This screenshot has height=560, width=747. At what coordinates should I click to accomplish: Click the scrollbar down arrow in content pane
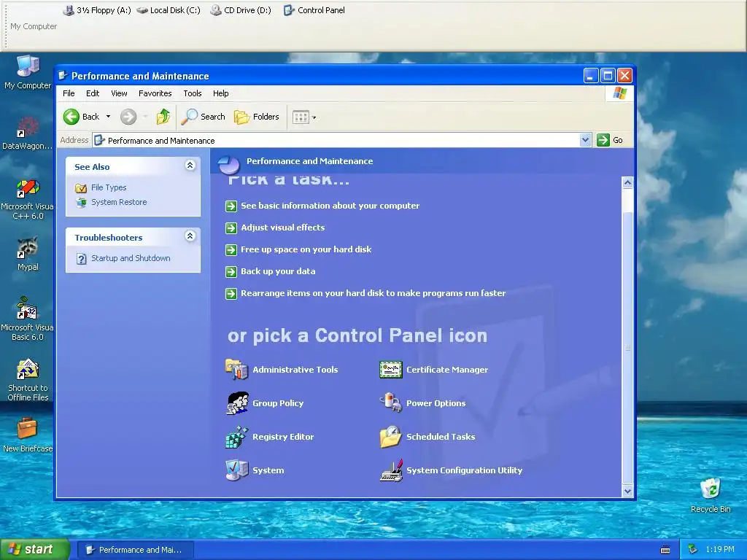click(627, 491)
